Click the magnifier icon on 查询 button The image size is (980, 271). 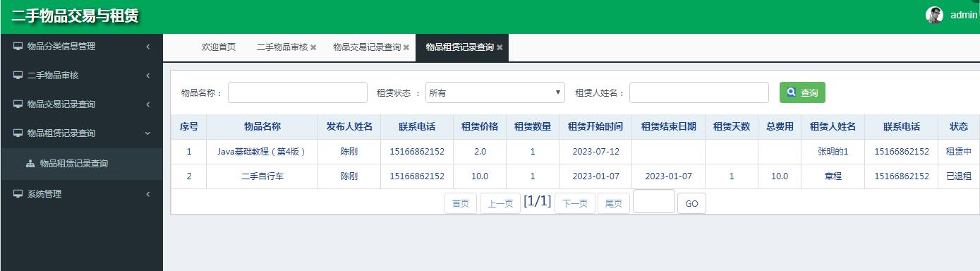[792, 92]
